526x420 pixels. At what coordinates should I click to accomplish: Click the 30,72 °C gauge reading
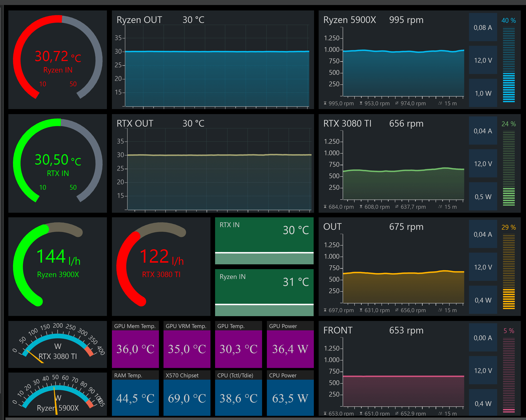tap(58, 56)
